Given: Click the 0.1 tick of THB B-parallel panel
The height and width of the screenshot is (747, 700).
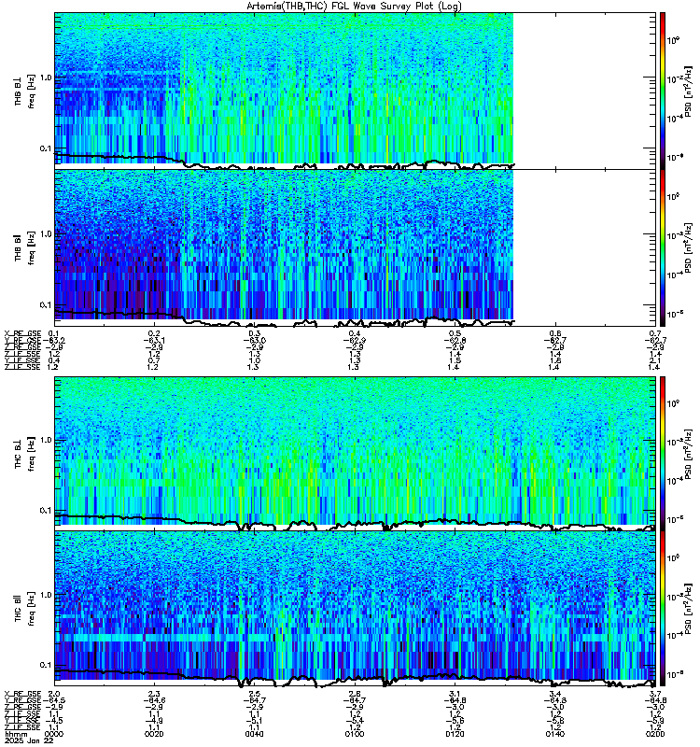Looking at the screenshot, I should (46, 305).
